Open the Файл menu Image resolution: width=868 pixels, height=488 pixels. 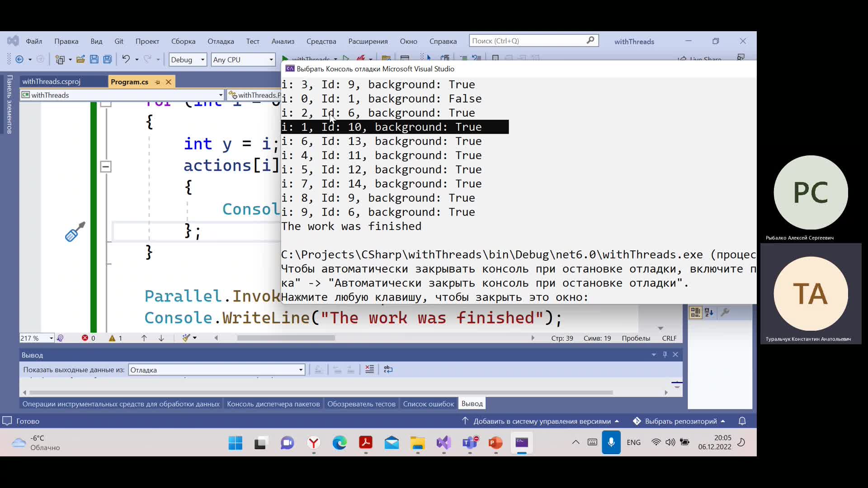pyautogui.click(x=34, y=41)
